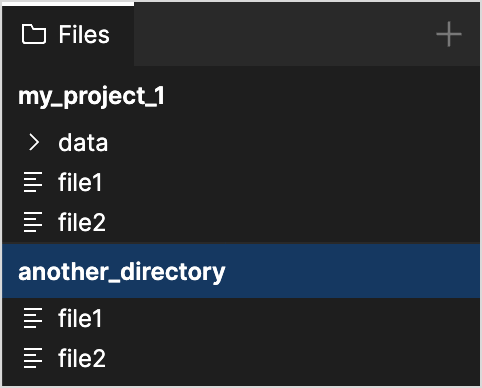Open the data folder name
This screenshot has height=388, width=482.
pyautogui.click(x=83, y=143)
